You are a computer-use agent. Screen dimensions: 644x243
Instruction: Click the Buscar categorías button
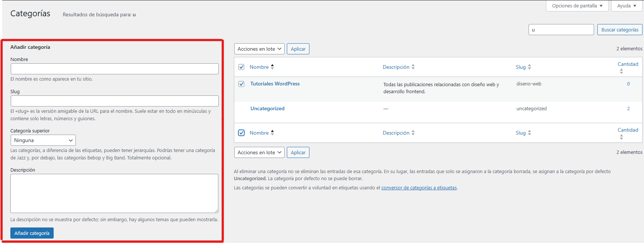(620, 30)
